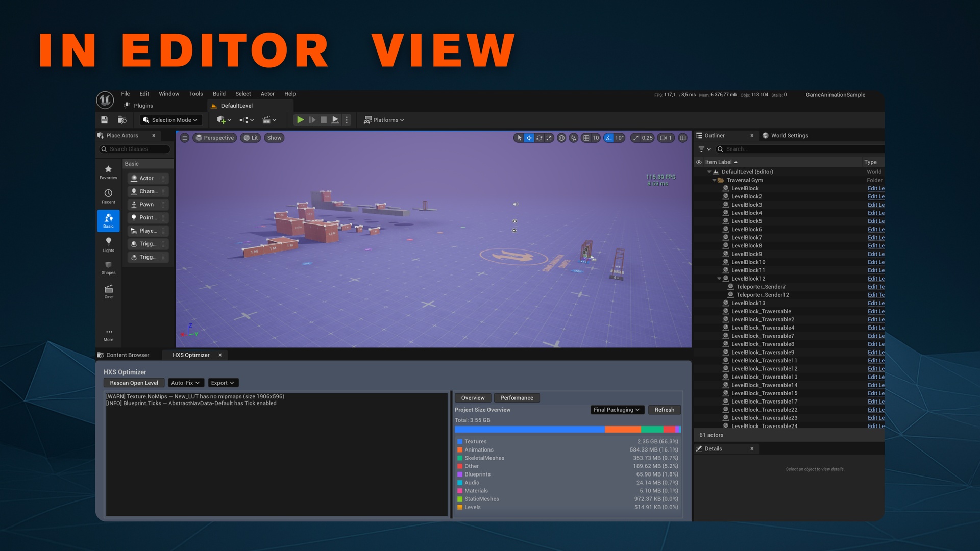
Task: Click the Refresh button
Action: tap(664, 410)
